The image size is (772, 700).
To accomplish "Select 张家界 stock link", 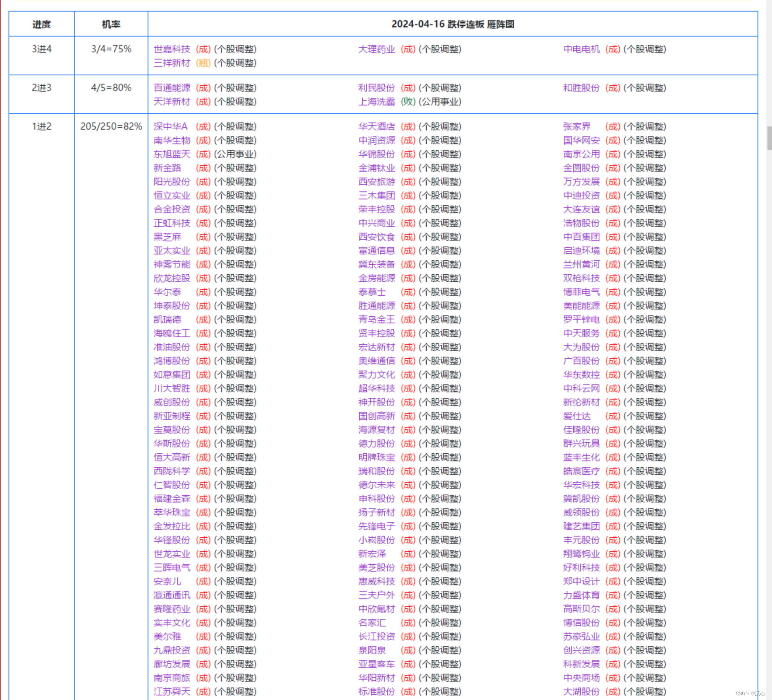I will pos(577,126).
